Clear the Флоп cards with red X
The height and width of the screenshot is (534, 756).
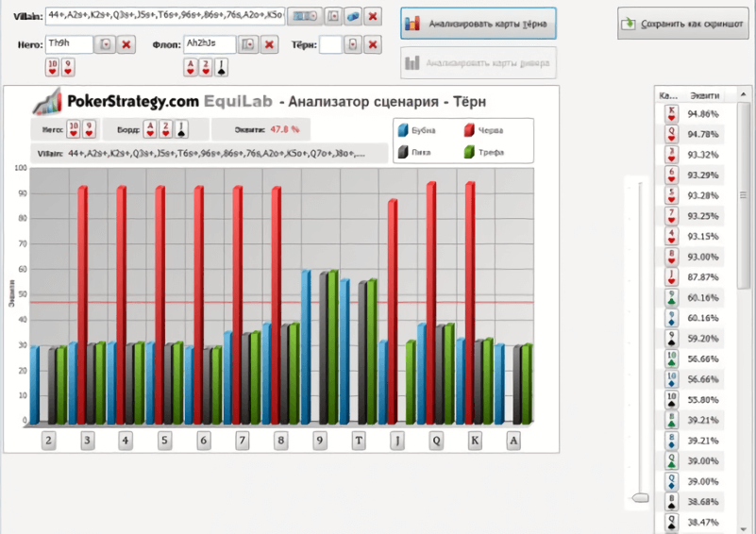270,45
